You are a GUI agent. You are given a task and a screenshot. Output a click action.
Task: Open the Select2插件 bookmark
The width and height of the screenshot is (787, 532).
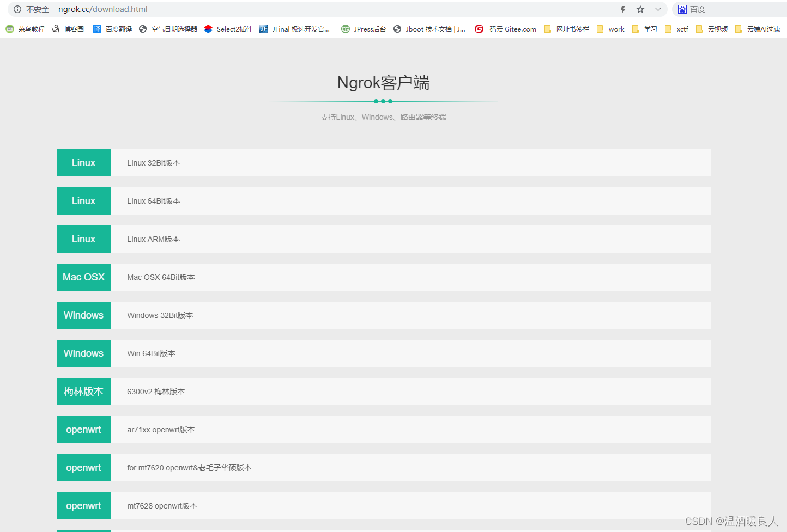(228, 29)
